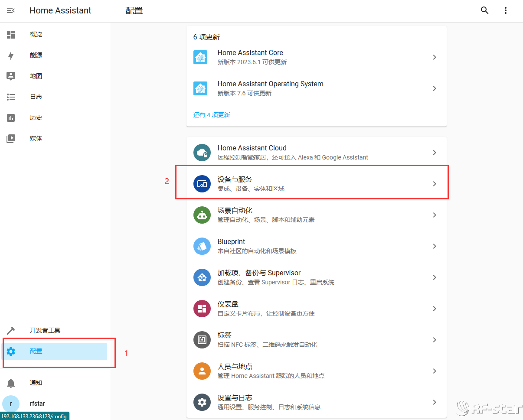Click the Configuration gear icon in sidebar
Screen dimensions: 523x420
[x=11, y=352]
